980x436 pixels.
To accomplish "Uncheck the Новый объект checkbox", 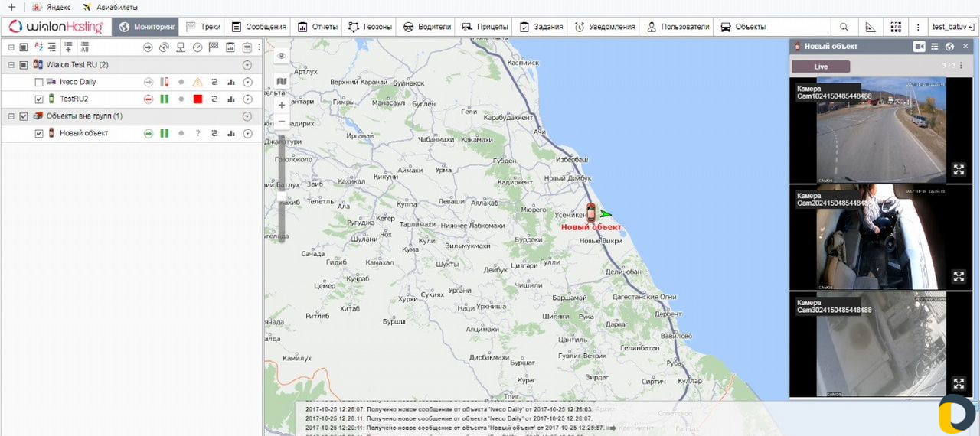I will click(39, 133).
